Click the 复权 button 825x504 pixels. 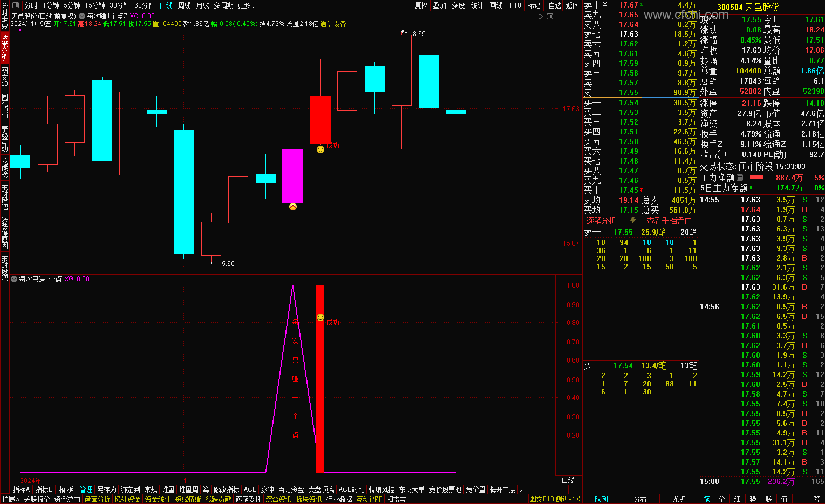(x=421, y=5)
